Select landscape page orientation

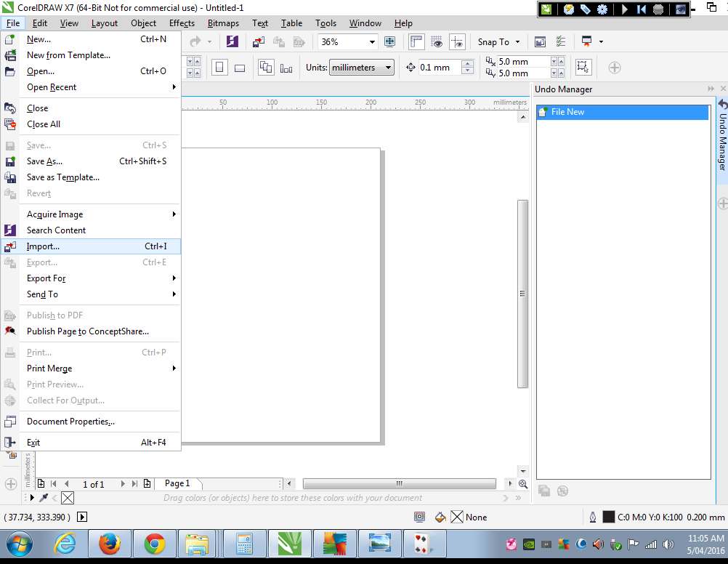[239, 68]
